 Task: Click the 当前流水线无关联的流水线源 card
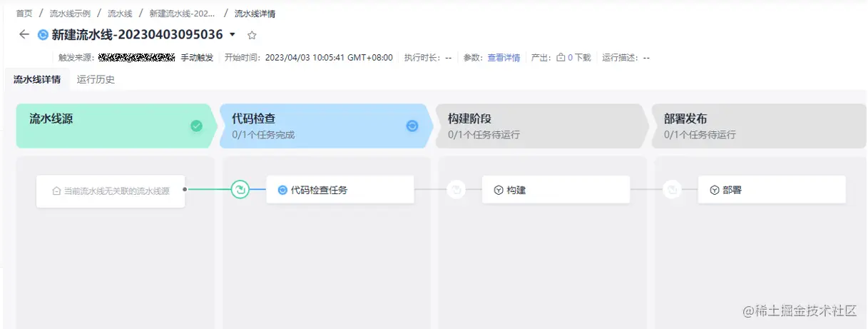click(111, 191)
